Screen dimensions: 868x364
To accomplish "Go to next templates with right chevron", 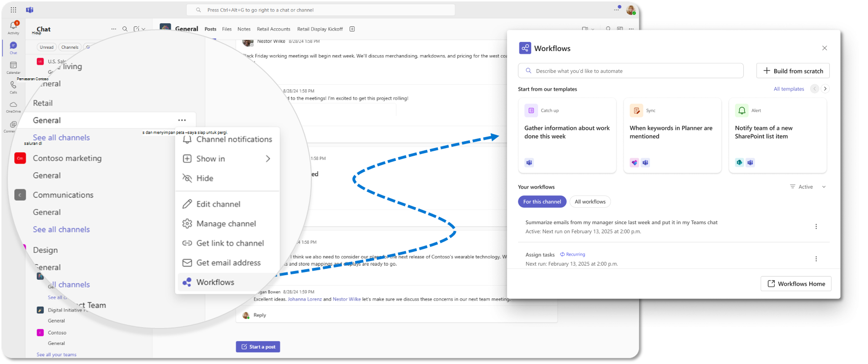I will point(825,89).
